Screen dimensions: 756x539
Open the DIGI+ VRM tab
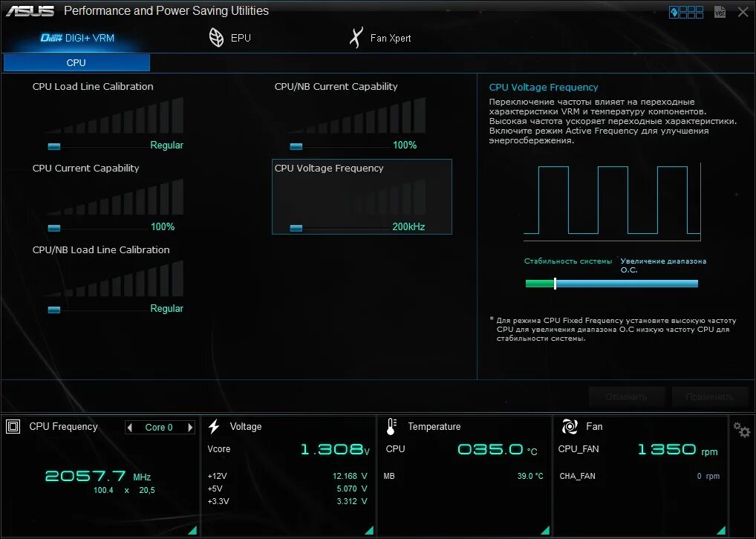point(77,38)
